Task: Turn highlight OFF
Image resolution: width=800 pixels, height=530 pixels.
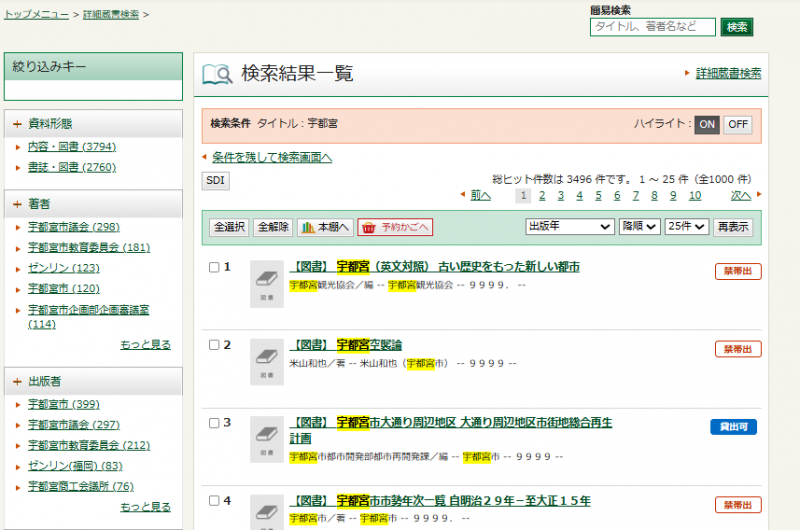Action: pyautogui.click(x=738, y=125)
